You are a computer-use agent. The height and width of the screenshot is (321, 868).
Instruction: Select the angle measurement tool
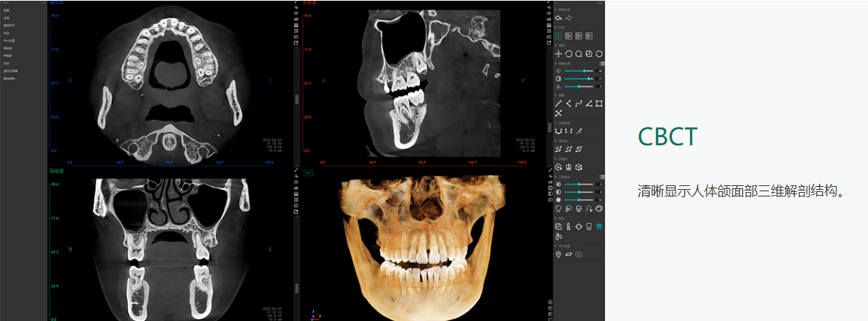click(589, 104)
